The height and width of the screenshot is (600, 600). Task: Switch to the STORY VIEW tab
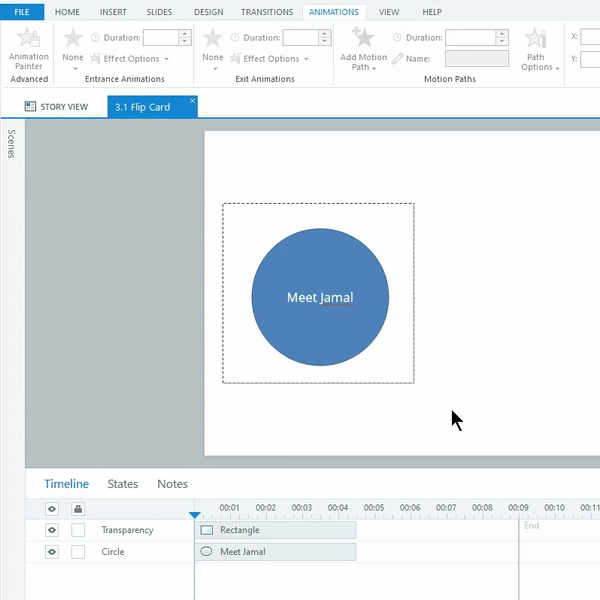57,107
